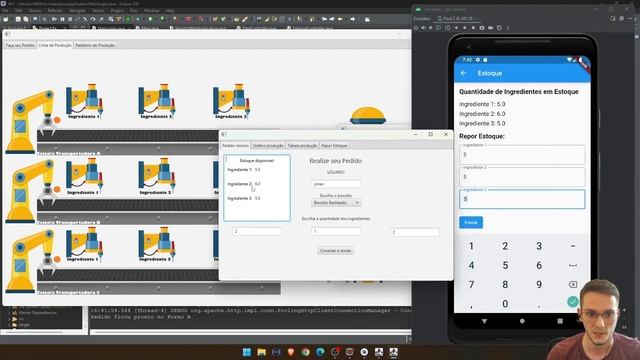Tap the Android home navigation circle
Screen dimensions: 640x360
pyautogui.click(x=522, y=321)
